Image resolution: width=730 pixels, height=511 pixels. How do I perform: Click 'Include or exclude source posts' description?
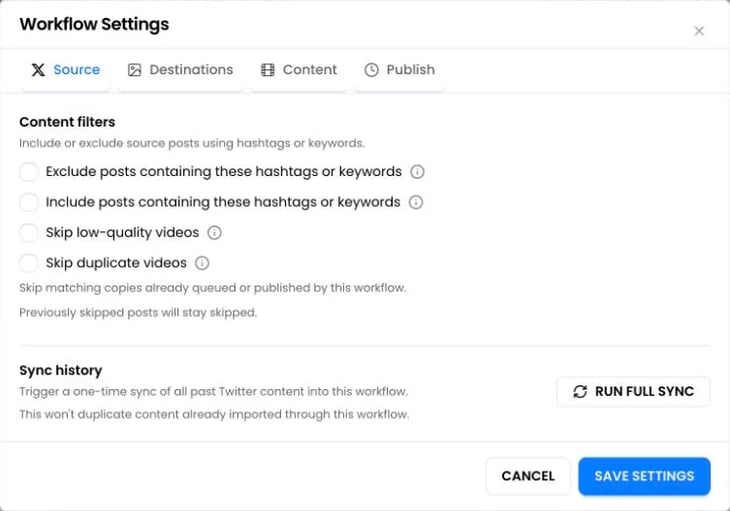click(x=192, y=143)
